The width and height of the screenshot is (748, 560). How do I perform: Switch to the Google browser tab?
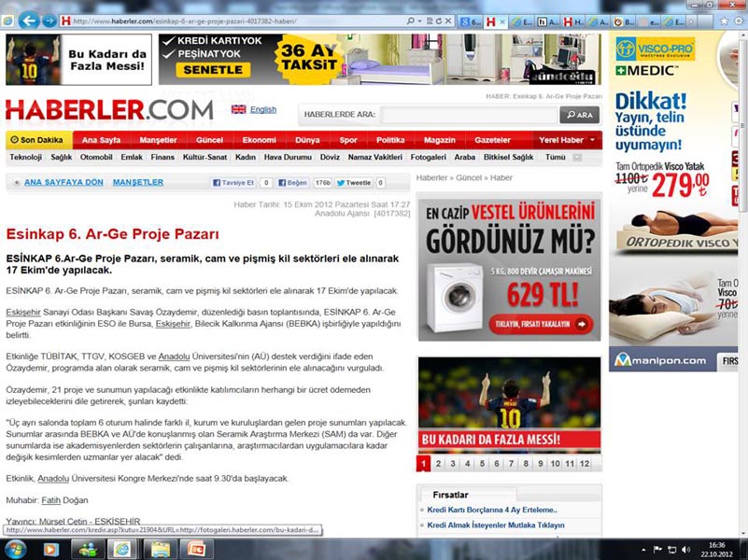pyautogui.click(x=471, y=21)
